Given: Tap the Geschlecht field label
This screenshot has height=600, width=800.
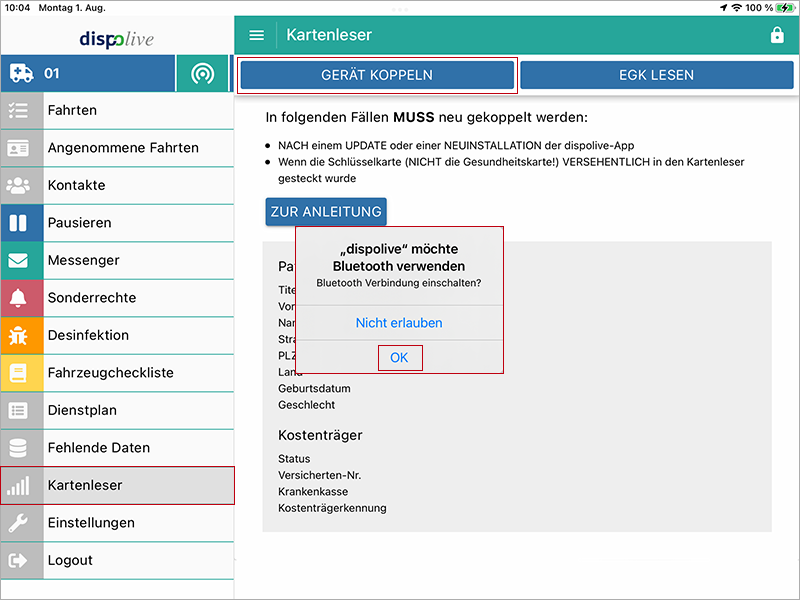Looking at the screenshot, I should click(307, 405).
